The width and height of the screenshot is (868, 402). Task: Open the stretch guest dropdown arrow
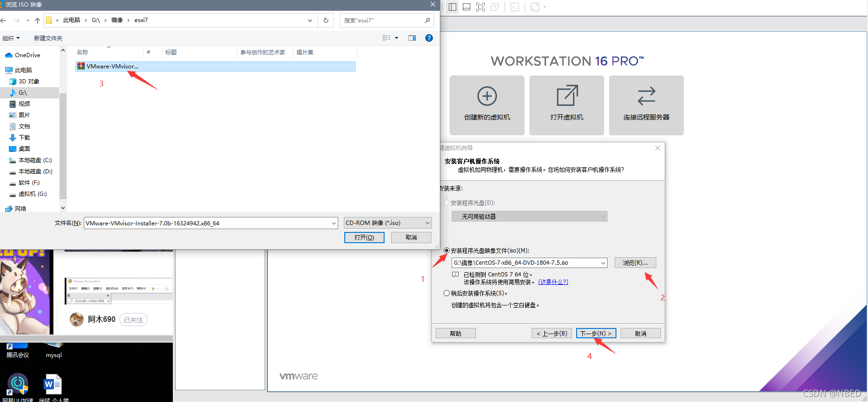(x=545, y=7)
